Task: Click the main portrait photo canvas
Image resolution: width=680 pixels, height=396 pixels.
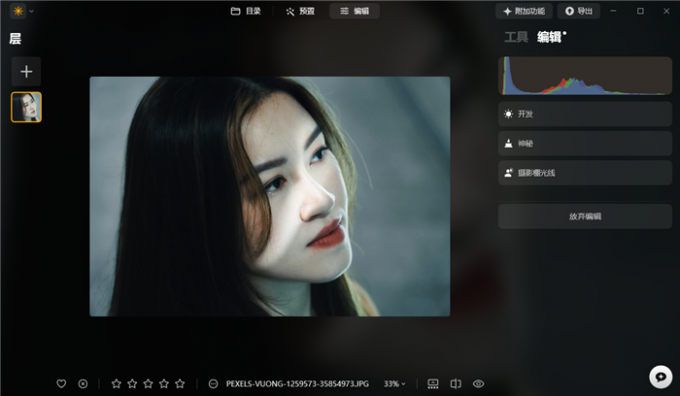Action: click(x=270, y=196)
